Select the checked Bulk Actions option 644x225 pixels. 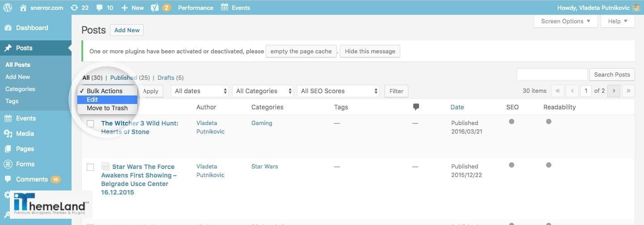pyautogui.click(x=107, y=91)
